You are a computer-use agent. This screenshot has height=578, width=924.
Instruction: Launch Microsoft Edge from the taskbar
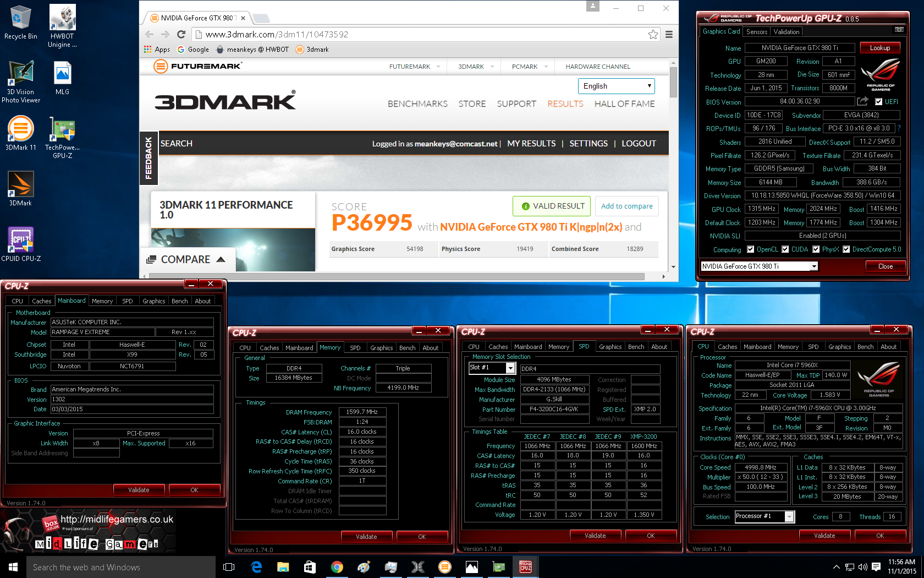tap(256, 567)
